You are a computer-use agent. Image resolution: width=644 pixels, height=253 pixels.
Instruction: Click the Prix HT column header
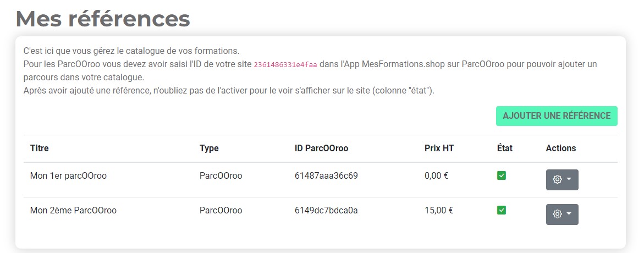439,148
